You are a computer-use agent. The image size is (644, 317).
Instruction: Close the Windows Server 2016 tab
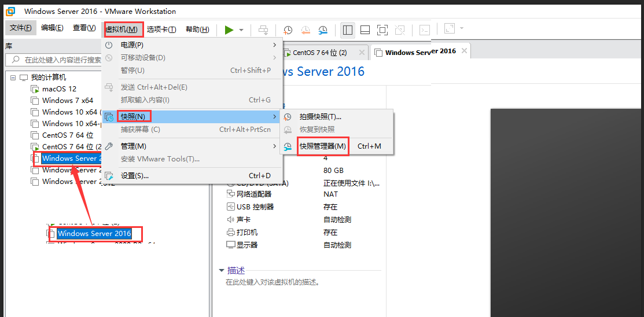click(x=464, y=51)
